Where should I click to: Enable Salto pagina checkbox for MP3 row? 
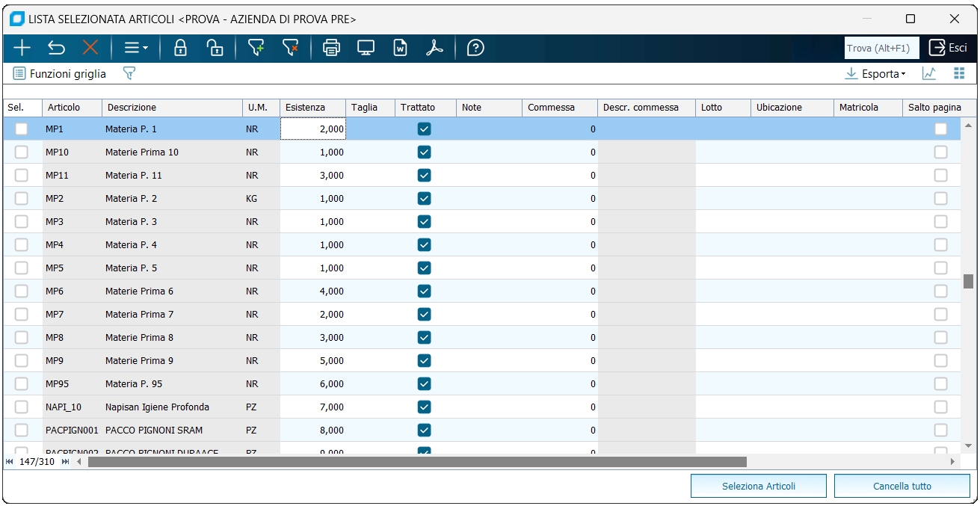coord(940,222)
